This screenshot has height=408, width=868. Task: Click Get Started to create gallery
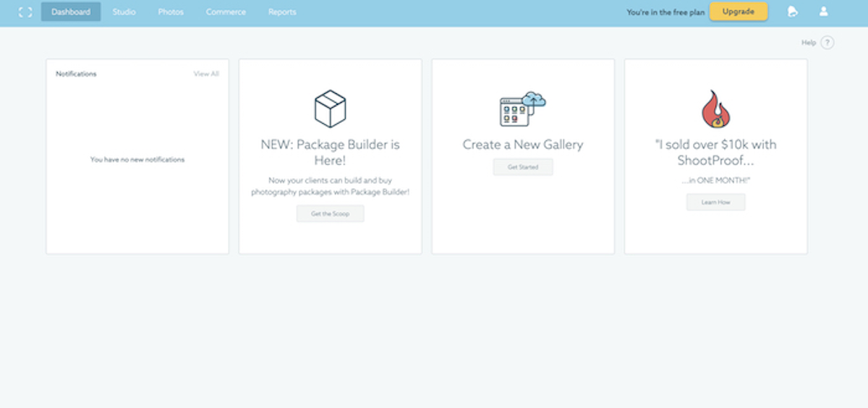coord(523,167)
